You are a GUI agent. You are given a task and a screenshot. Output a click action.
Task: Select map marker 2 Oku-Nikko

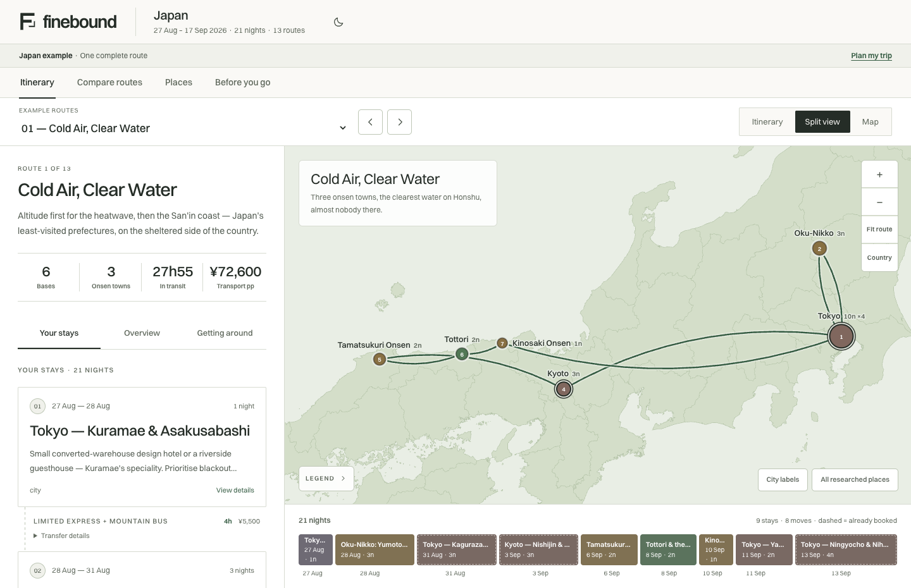point(819,248)
